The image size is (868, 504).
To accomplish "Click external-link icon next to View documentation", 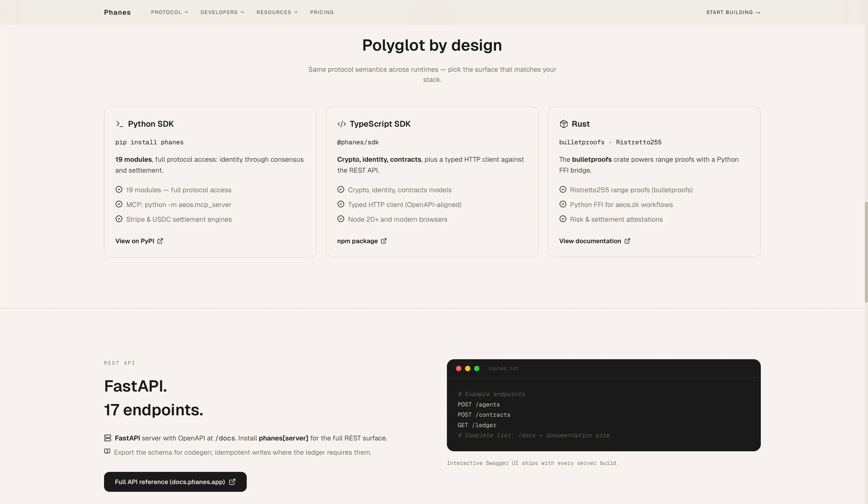I will tap(627, 241).
